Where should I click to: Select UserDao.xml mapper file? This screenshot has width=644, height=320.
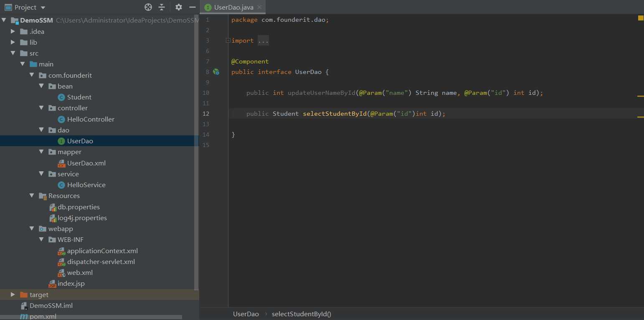point(86,163)
